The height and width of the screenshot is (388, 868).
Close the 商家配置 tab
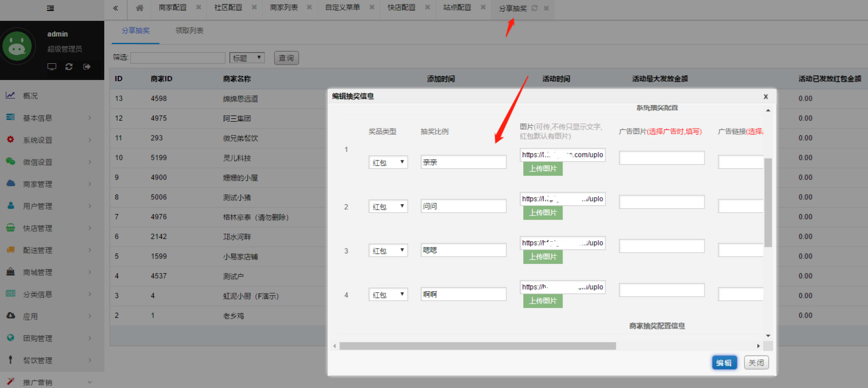[199, 8]
